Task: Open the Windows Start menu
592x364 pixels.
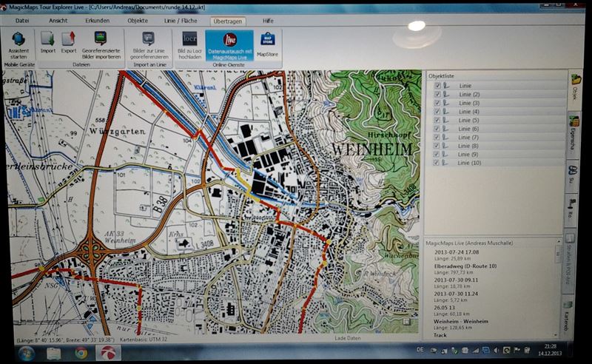Action: [24, 353]
